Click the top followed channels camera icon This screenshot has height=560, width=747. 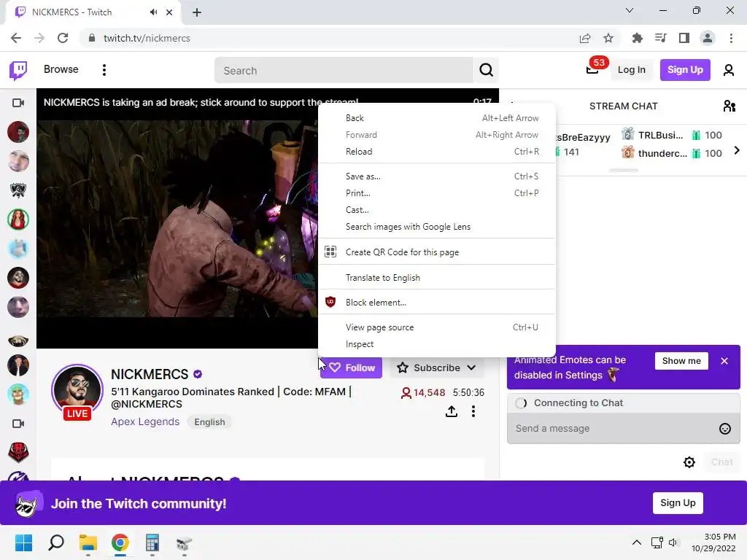tap(18, 103)
